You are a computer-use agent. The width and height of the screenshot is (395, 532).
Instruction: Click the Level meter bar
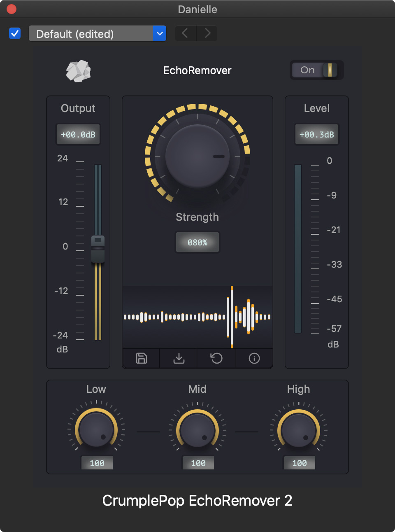(298, 249)
